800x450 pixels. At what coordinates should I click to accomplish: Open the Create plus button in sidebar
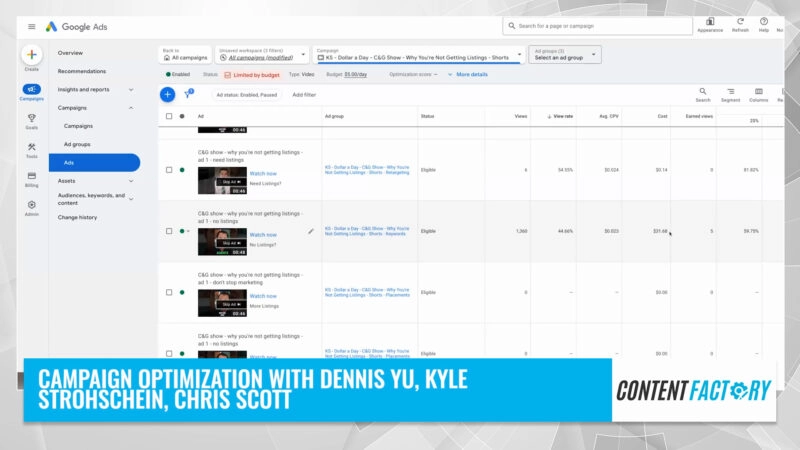pyautogui.click(x=32, y=55)
